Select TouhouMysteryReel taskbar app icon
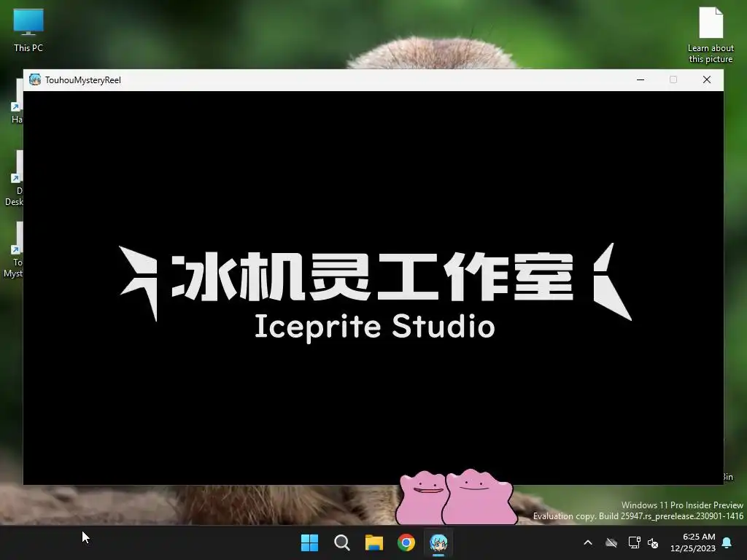 point(438,542)
